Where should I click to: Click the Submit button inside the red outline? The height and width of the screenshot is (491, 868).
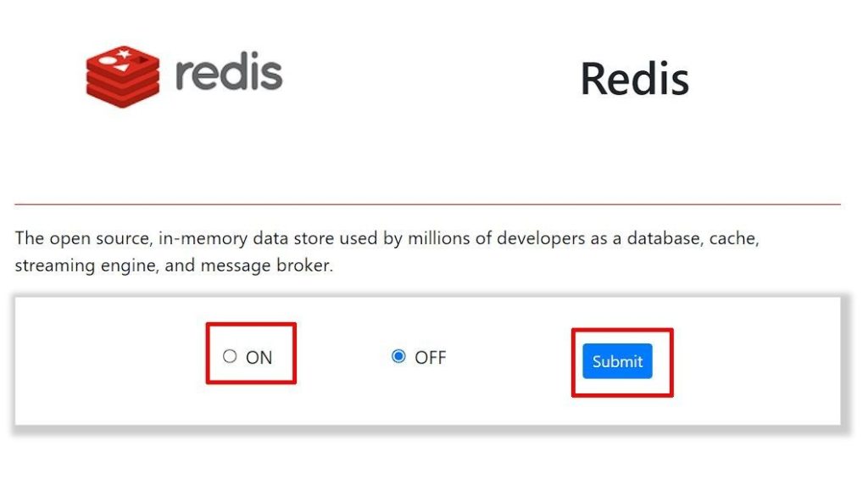[x=616, y=361]
